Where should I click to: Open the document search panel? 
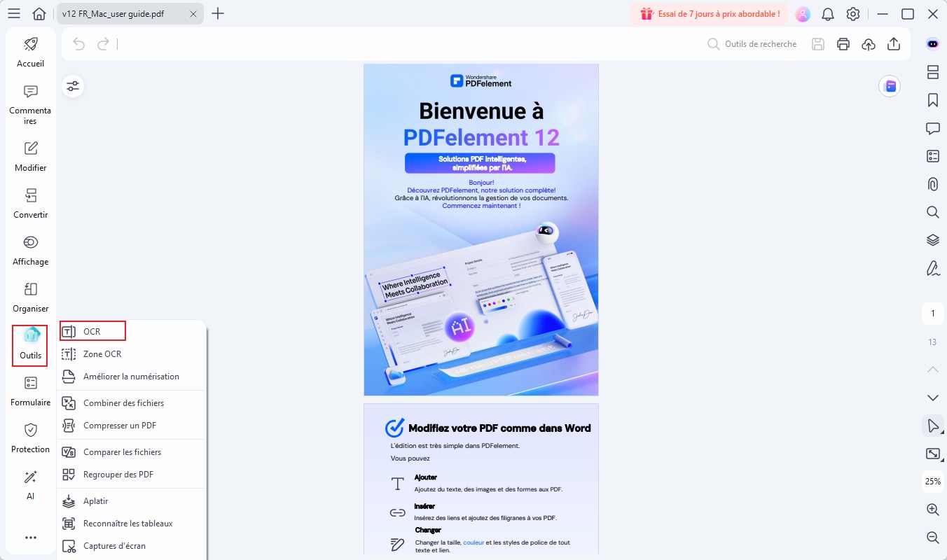932,212
